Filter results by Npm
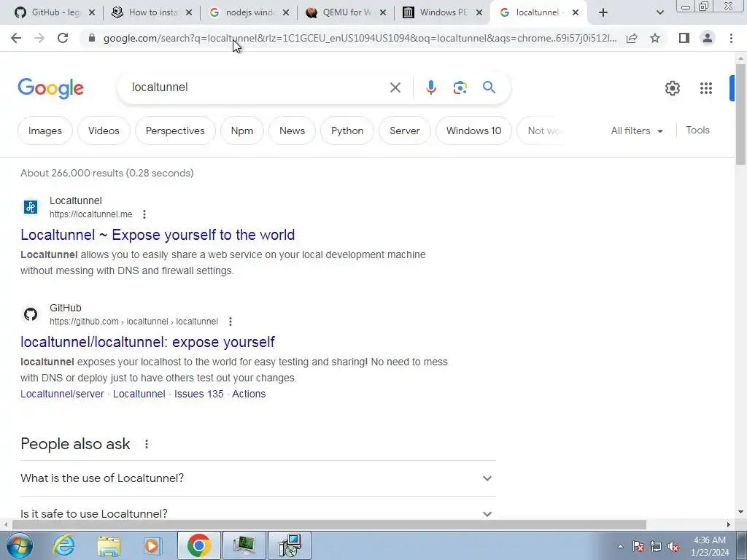747x560 pixels. click(242, 131)
